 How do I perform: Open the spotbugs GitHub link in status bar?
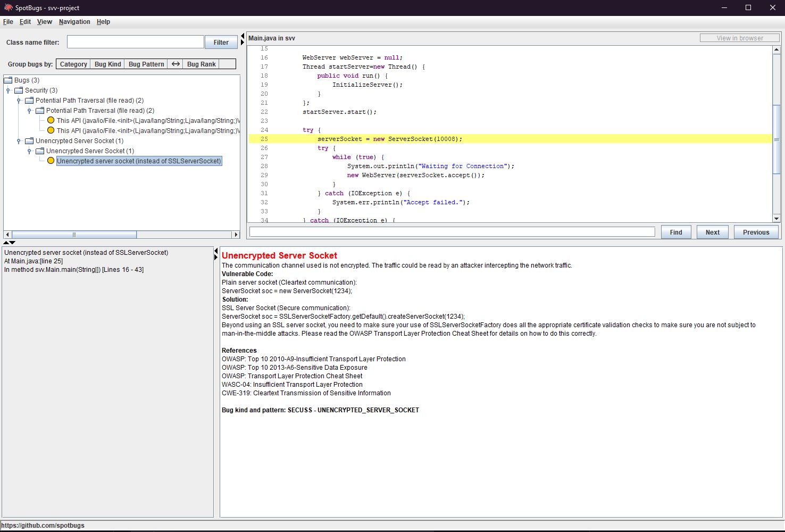pos(44,525)
